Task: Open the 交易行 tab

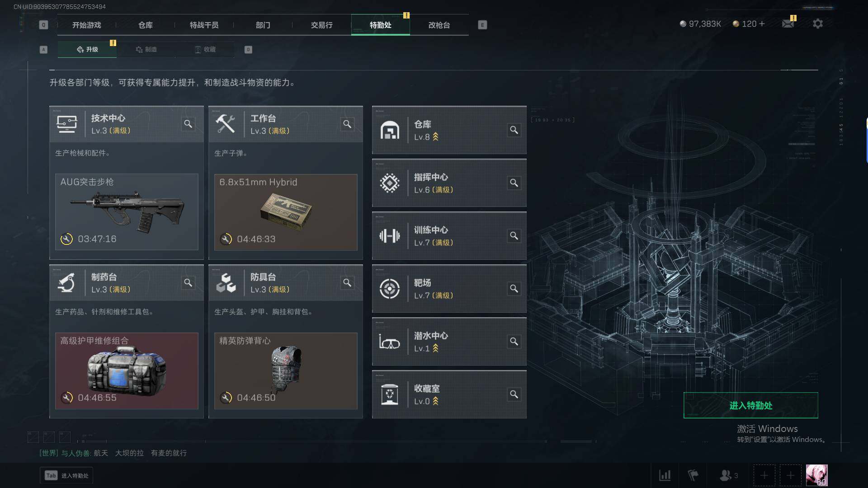Action: [322, 25]
